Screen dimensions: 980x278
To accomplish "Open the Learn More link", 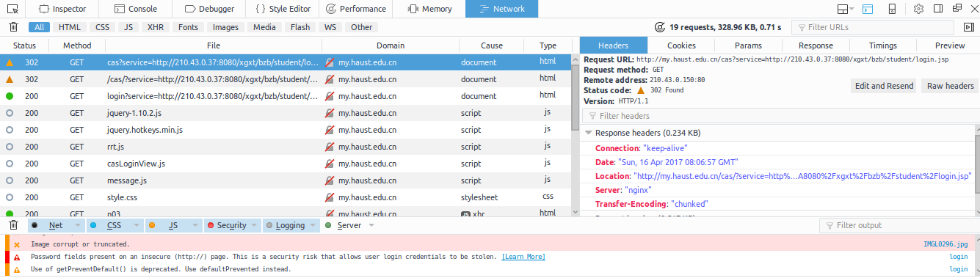I will [523, 257].
